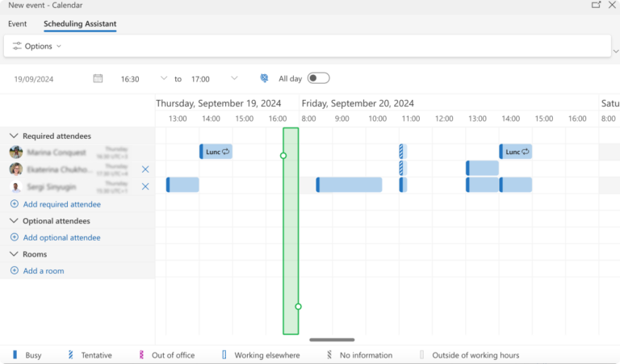Remove Sergi Sinyugin attendee with X
Viewport: 620px width, 364px height.
coord(145,186)
